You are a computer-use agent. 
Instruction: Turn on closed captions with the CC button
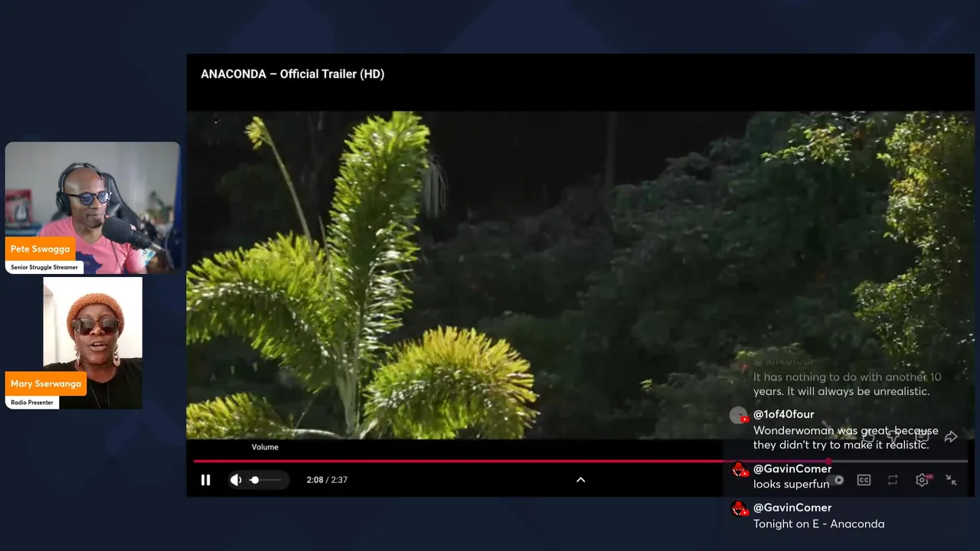(864, 480)
